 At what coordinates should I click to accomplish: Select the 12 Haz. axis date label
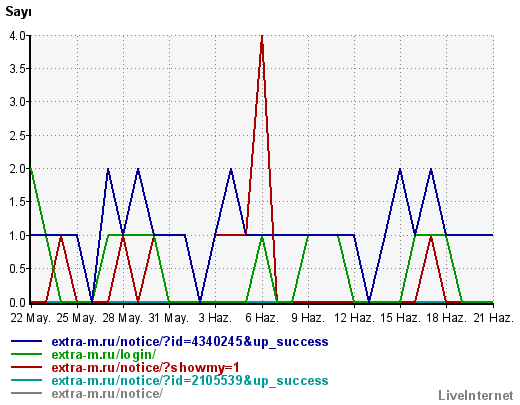(354, 318)
